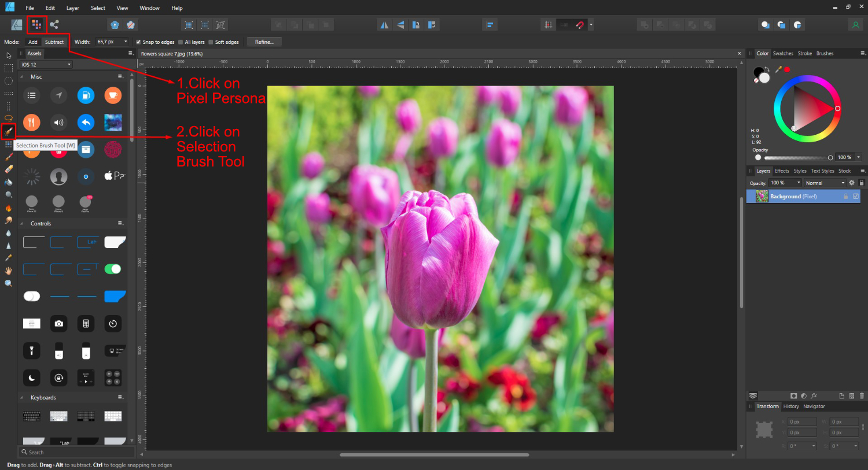Open the layer settings gear in Layers panel
This screenshot has width=868, height=470.
point(851,183)
